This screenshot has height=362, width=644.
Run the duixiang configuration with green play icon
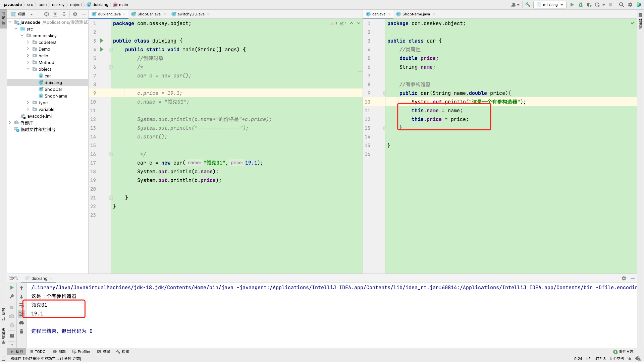pyautogui.click(x=572, y=5)
